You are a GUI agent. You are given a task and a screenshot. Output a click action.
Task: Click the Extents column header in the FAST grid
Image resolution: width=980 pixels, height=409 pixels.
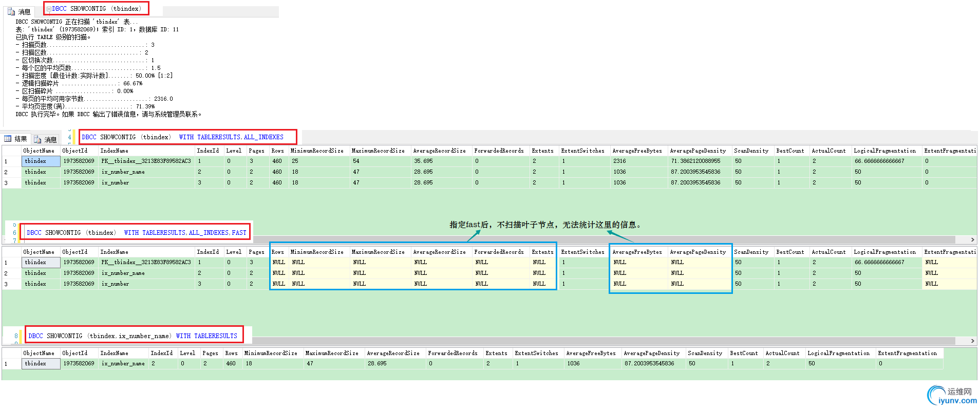coord(543,252)
